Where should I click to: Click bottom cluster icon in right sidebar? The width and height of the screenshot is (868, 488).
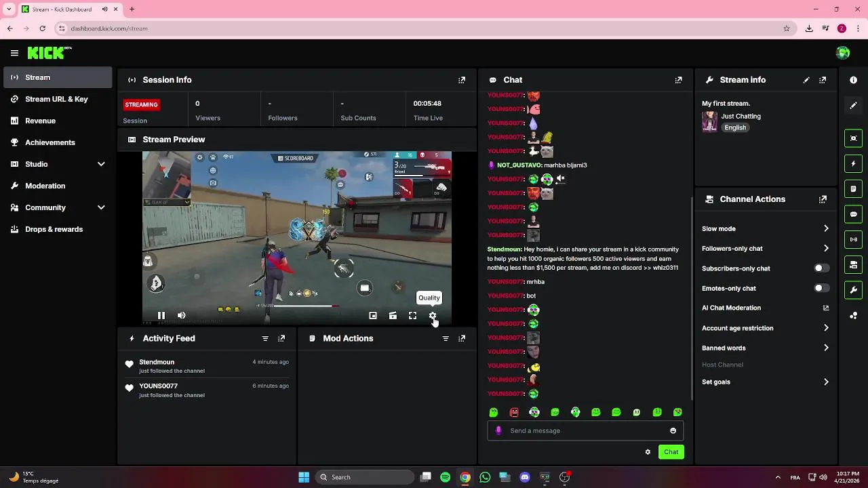tap(853, 315)
